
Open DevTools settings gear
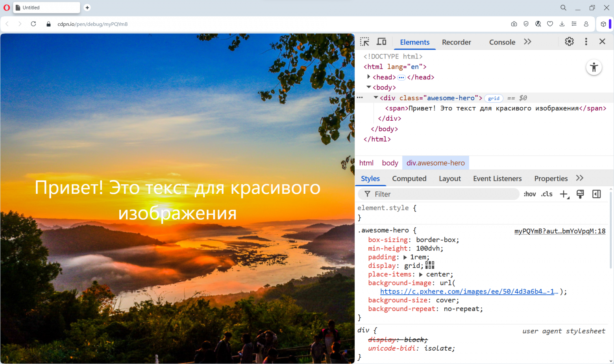[569, 41]
